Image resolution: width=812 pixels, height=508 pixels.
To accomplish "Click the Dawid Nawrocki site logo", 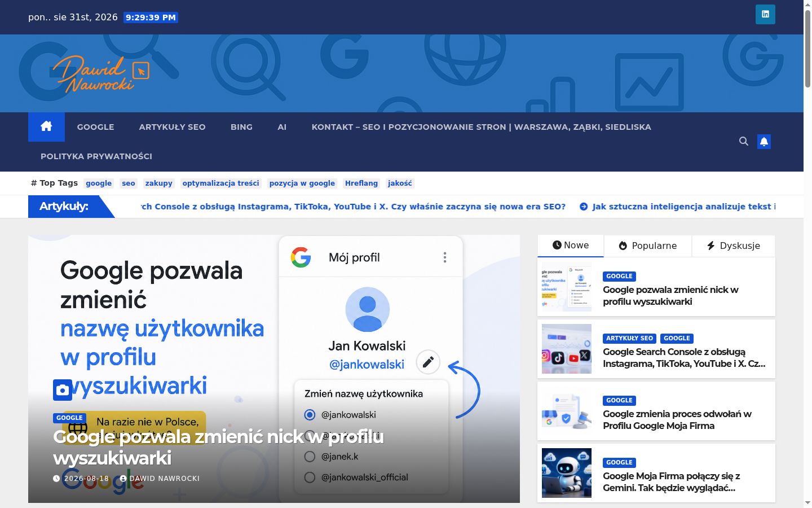I will 101,74.
